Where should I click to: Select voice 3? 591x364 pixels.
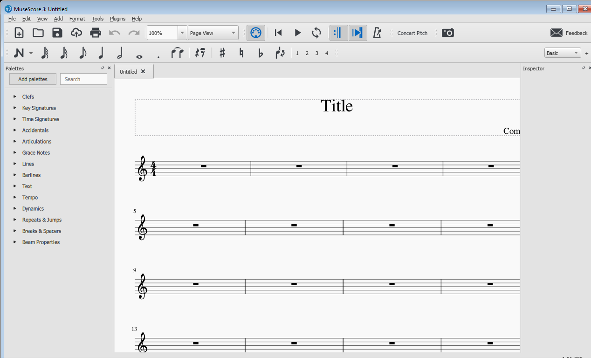point(317,53)
